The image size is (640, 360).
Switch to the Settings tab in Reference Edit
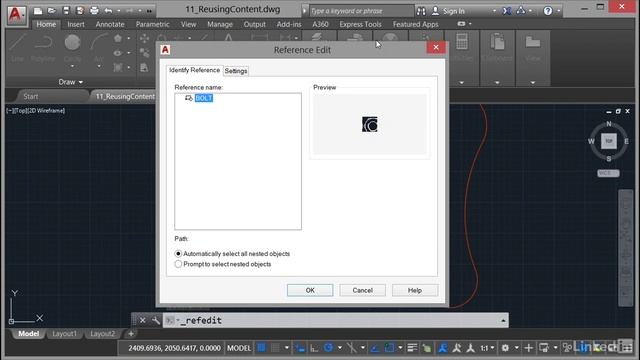(236, 71)
